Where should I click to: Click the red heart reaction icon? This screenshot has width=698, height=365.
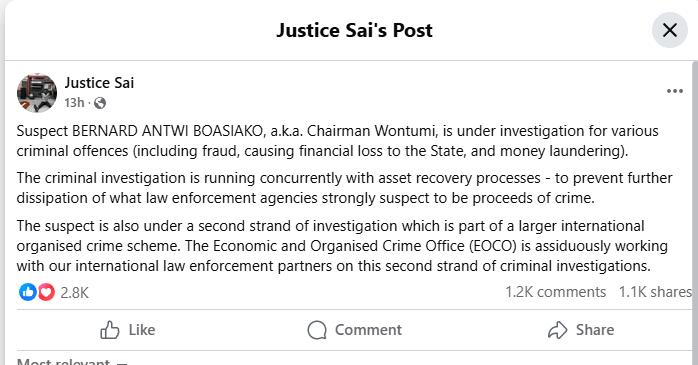coord(46,292)
